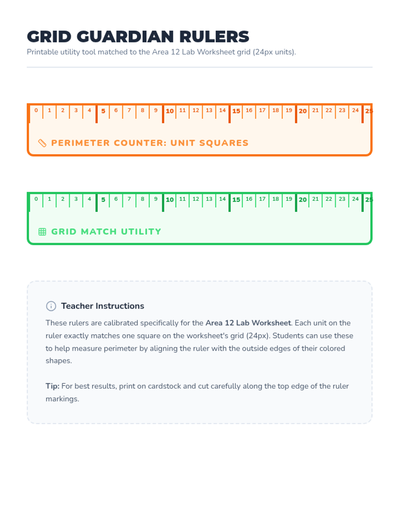Select mark 5 on the green ruler
399x532 pixels.
click(x=103, y=200)
